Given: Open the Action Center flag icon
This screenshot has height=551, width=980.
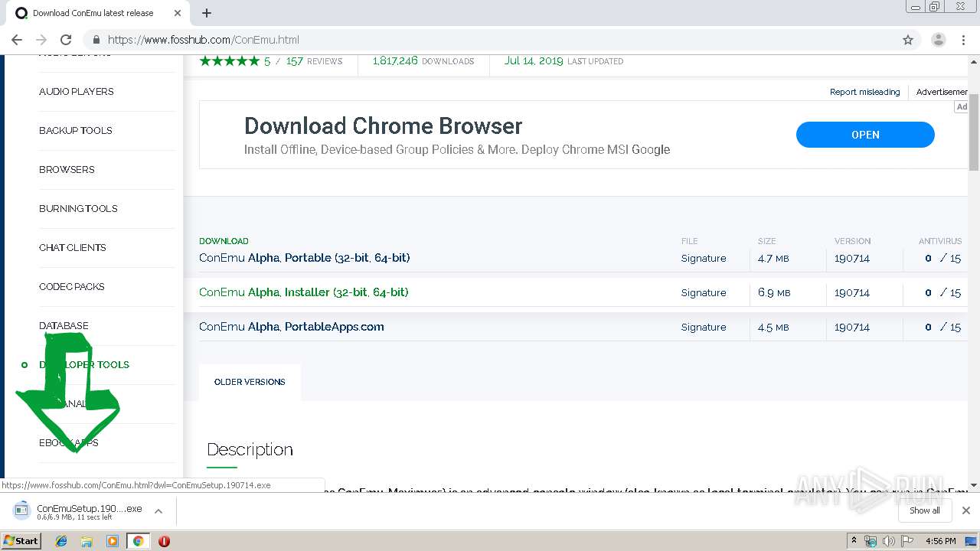Looking at the screenshot, I should tap(907, 541).
